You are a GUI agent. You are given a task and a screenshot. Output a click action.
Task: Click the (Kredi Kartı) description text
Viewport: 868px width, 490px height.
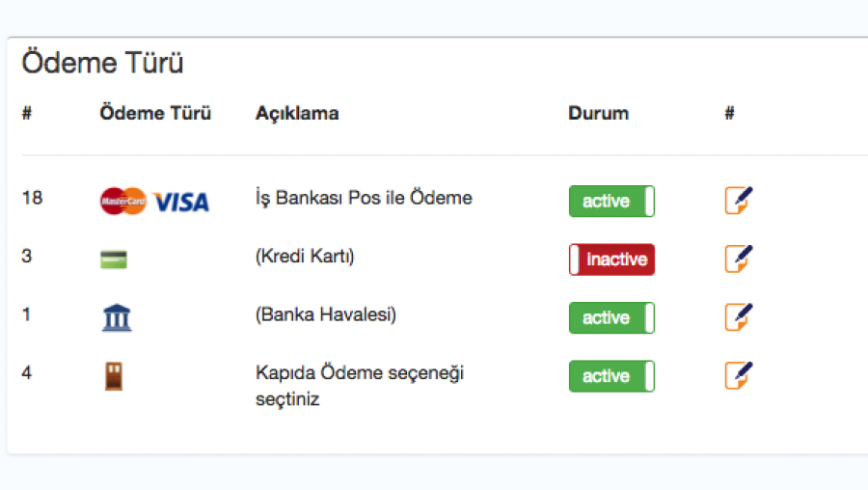coord(306,257)
